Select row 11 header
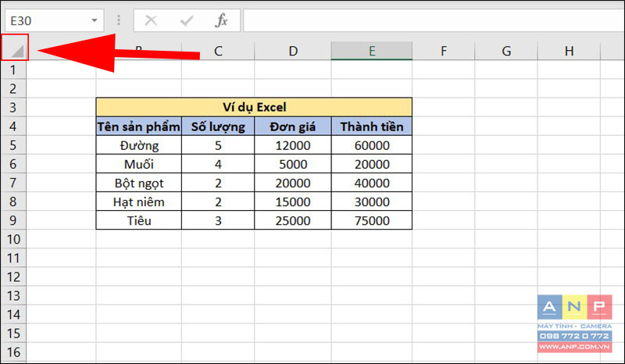This screenshot has width=625, height=364. (13, 258)
